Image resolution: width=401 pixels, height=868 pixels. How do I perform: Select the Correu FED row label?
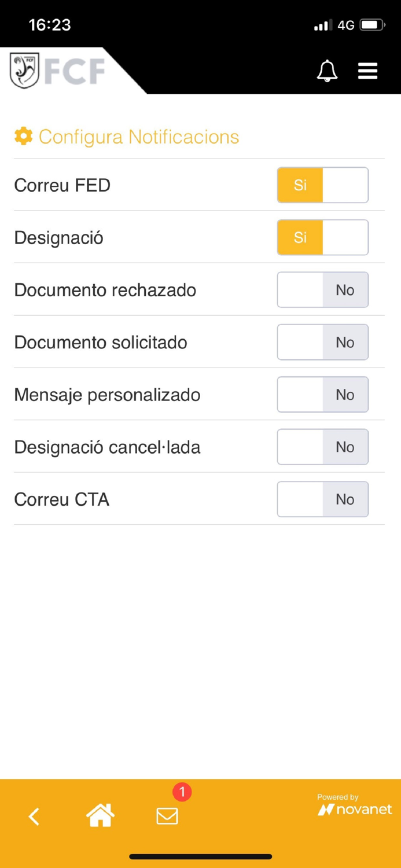click(62, 185)
